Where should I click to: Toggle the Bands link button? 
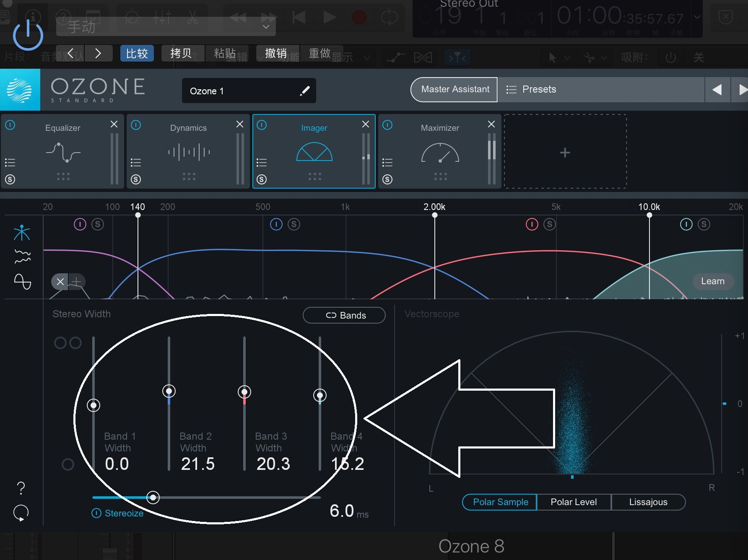(344, 315)
